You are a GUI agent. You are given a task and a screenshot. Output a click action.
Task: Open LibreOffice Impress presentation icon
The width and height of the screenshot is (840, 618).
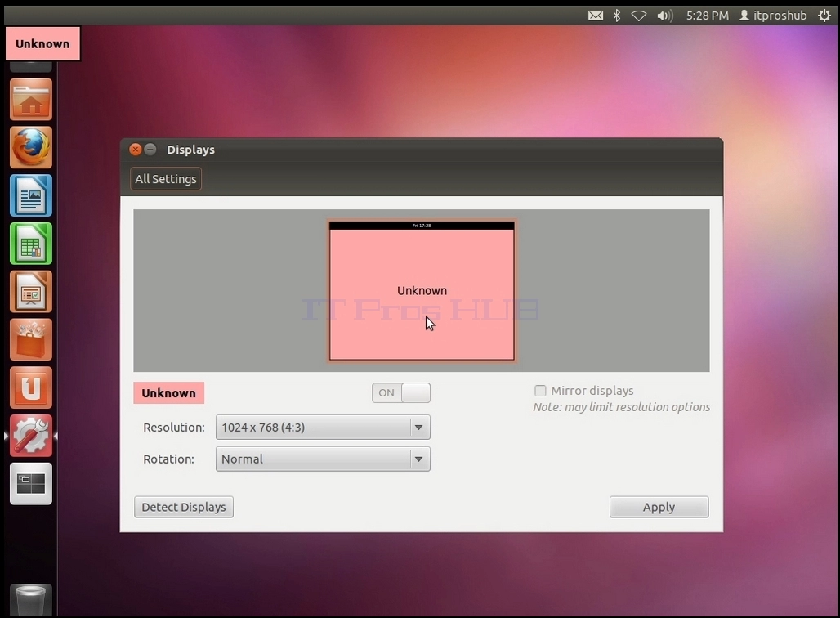[x=31, y=292]
